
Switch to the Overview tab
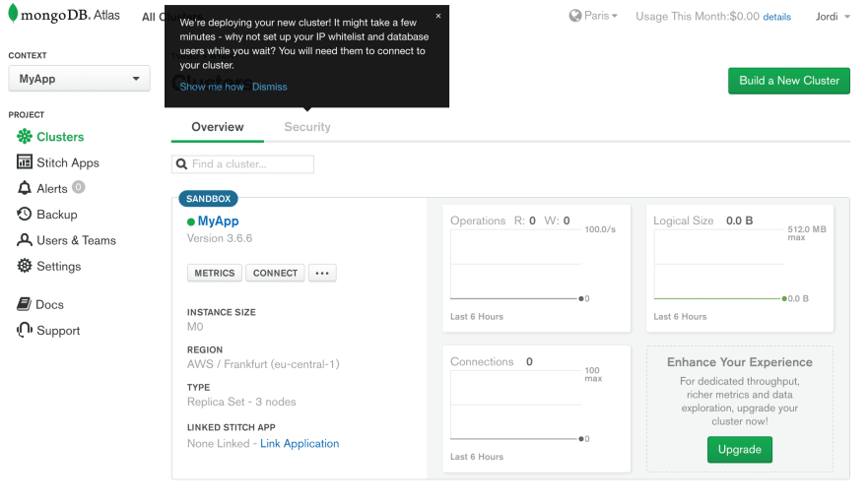pyautogui.click(x=218, y=127)
